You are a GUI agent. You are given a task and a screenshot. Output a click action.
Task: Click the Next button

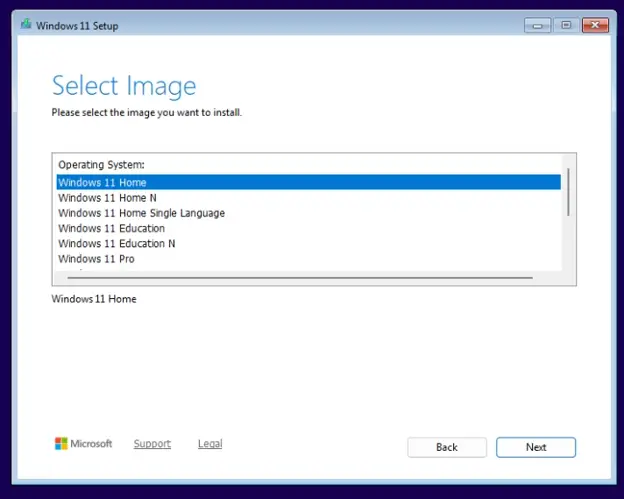click(x=536, y=447)
